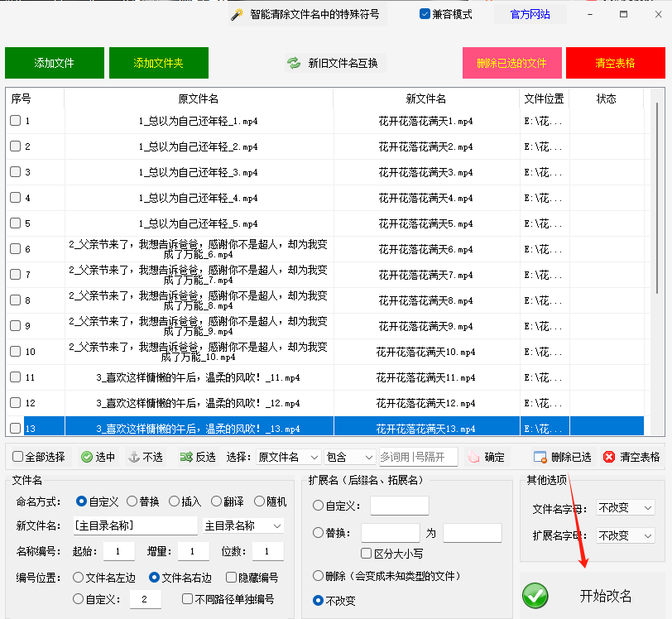Click the 增量 number field
The height and width of the screenshot is (619, 672).
point(194,551)
